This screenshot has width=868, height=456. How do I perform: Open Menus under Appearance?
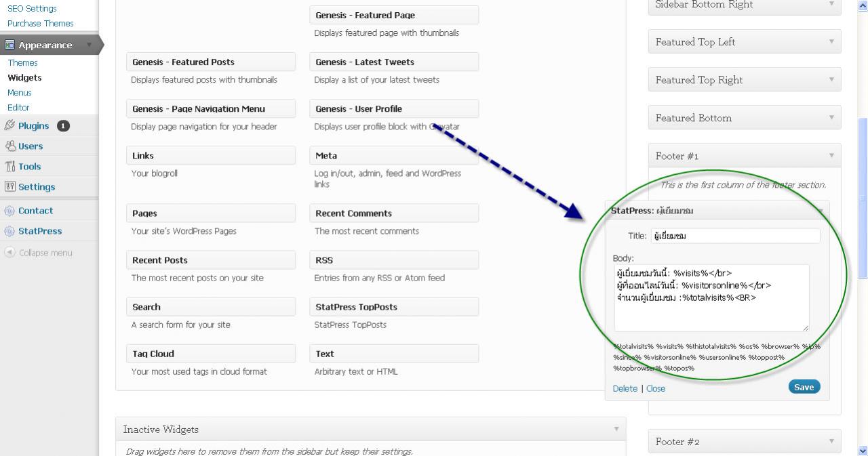(x=20, y=92)
